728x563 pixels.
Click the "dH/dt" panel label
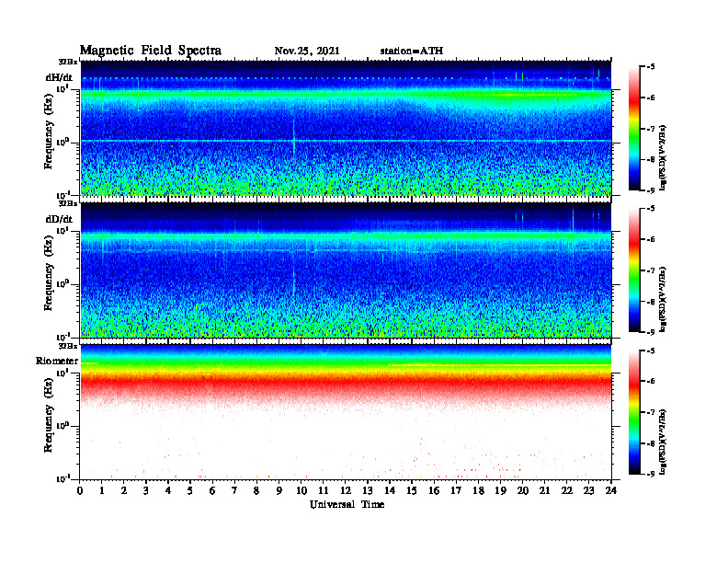[x=59, y=77]
